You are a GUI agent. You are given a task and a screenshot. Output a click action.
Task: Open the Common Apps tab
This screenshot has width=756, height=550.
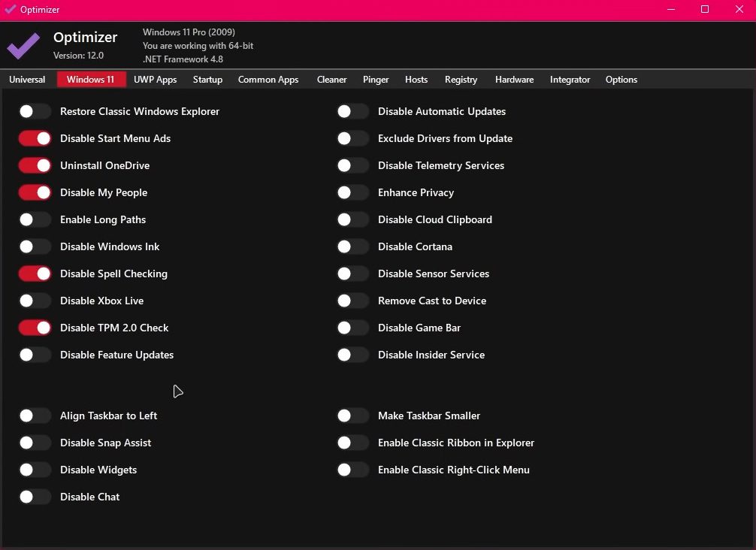point(268,80)
